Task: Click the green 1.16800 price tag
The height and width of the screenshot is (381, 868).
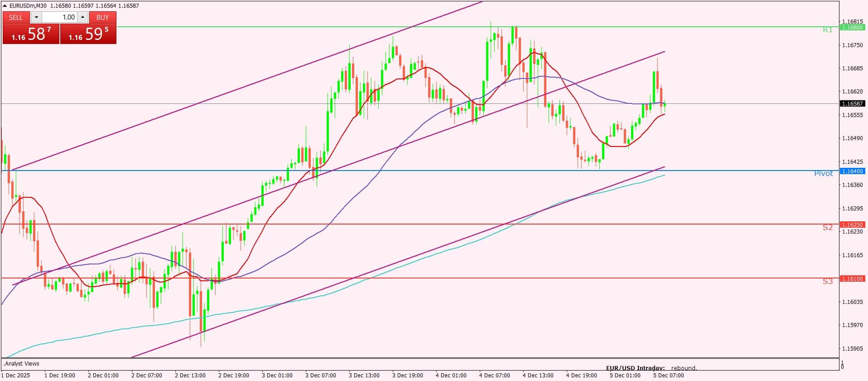Action: [852, 27]
